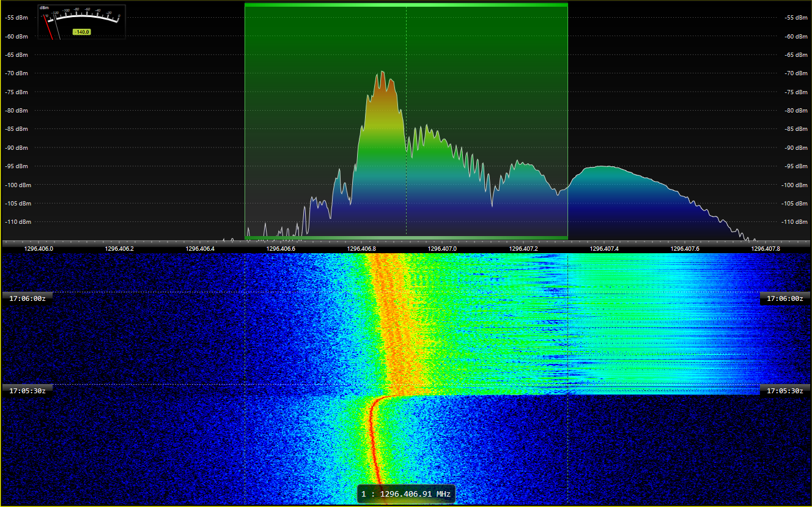Click the -140.0 meter level readout
Screen dimensions: 812x507
click(81, 32)
